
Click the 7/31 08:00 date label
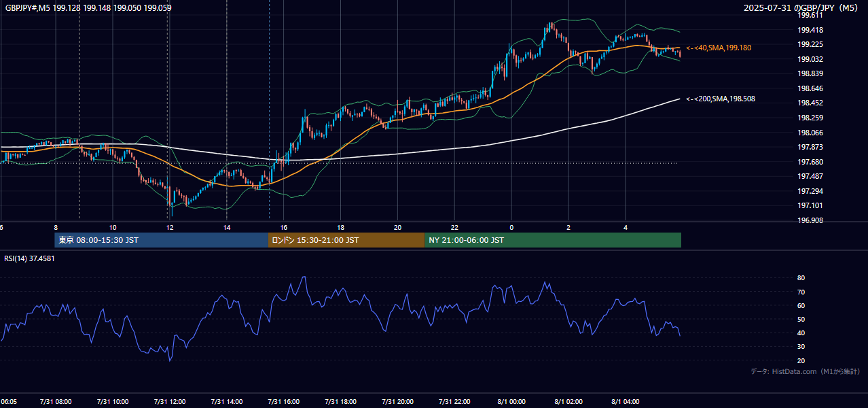coord(56,401)
